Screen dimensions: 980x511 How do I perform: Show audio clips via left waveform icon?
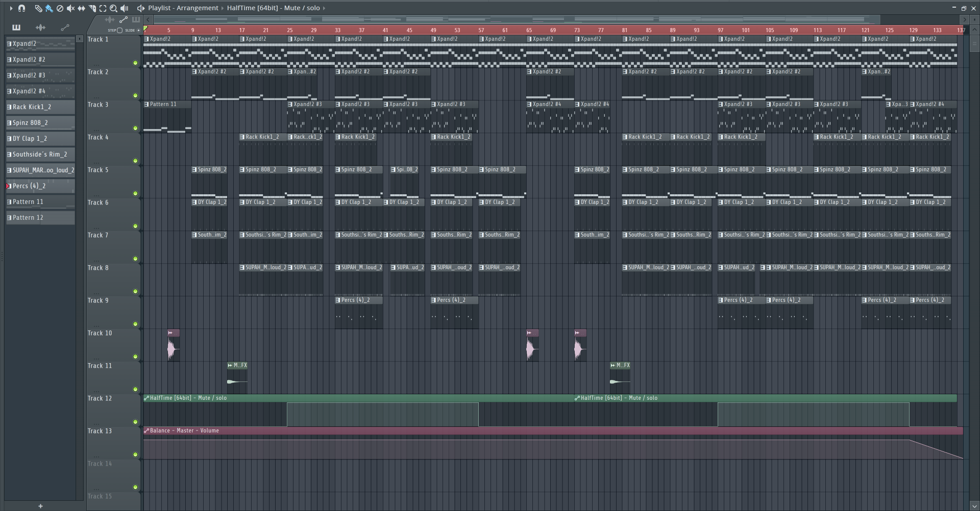(x=40, y=28)
